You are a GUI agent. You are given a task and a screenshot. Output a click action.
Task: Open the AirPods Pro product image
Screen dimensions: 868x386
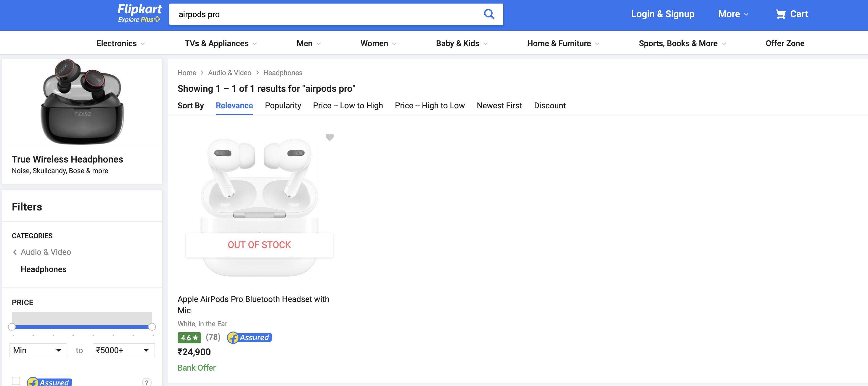(259, 207)
